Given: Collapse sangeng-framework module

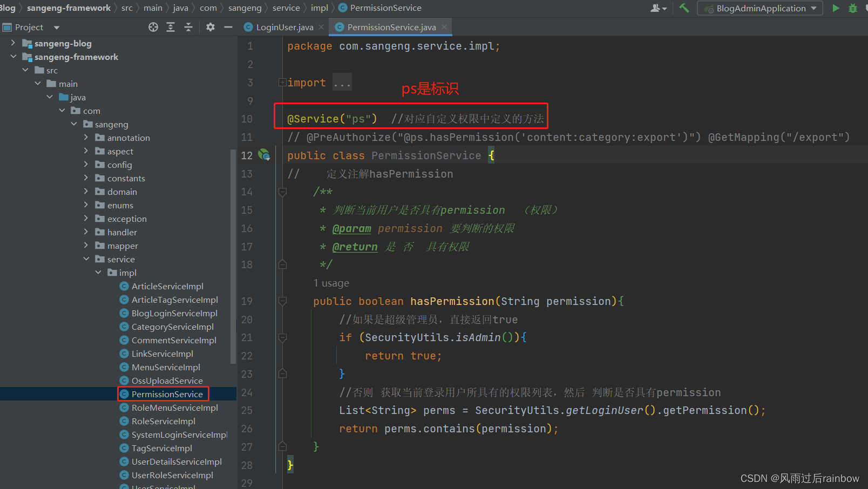Looking at the screenshot, I should [x=13, y=57].
